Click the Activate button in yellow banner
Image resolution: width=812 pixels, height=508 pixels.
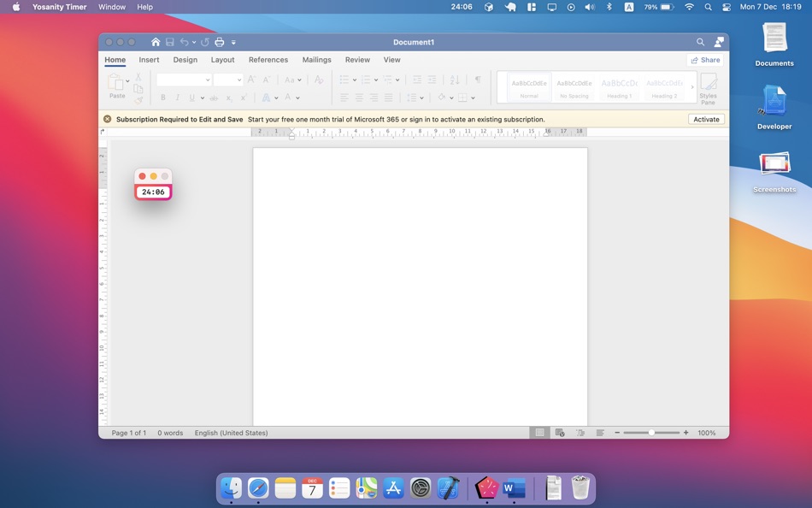tap(706, 119)
